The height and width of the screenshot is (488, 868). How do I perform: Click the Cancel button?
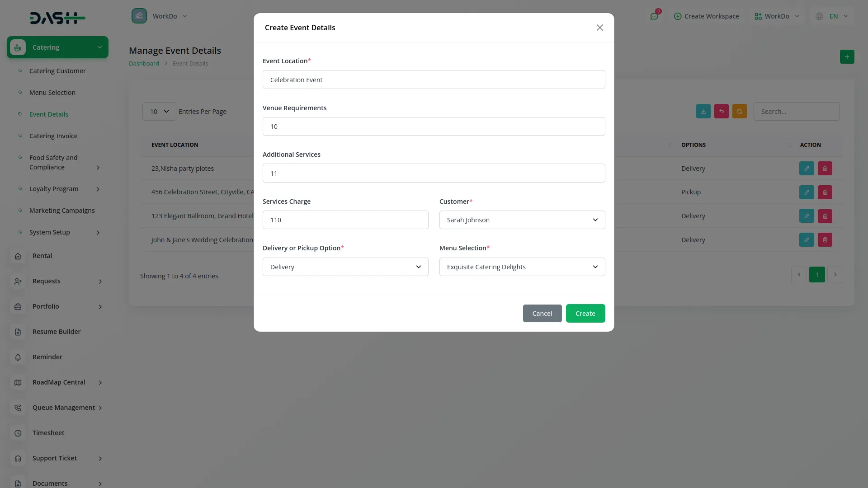542,314
